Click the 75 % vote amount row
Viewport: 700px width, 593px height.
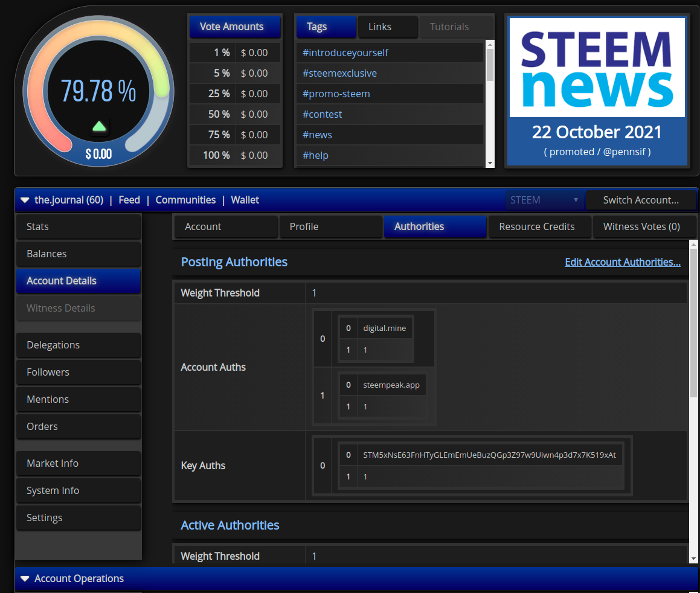(235, 135)
